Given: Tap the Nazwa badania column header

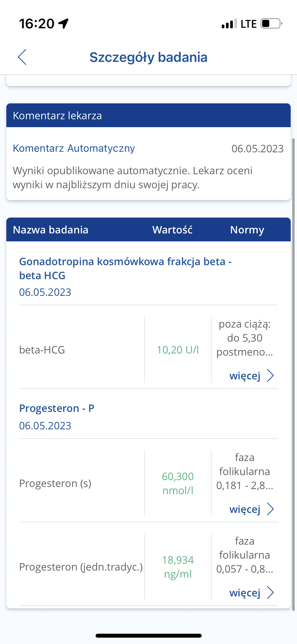Looking at the screenshot, I should click(51, 230).
